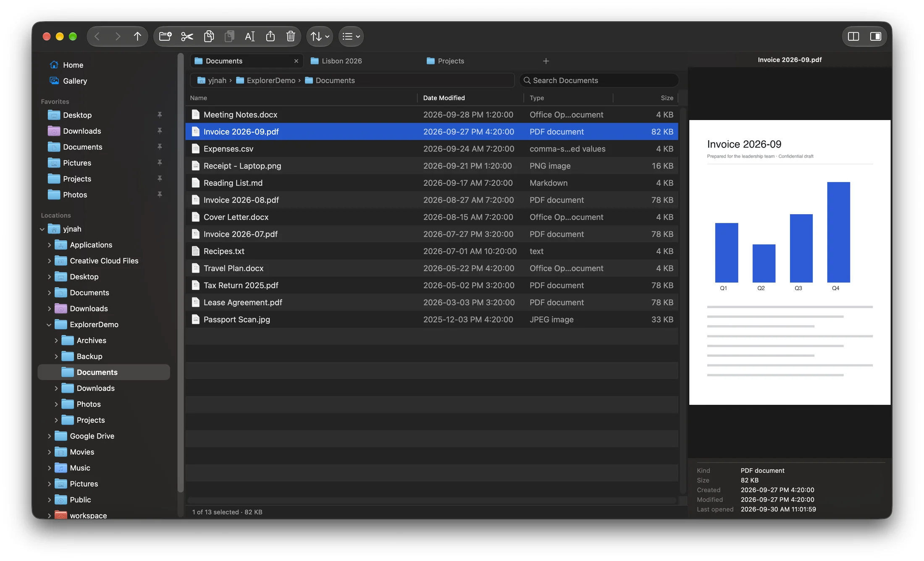Cut the selection with the scissors icon
This screenshot has height=561, width=924.
coord(187,37)
